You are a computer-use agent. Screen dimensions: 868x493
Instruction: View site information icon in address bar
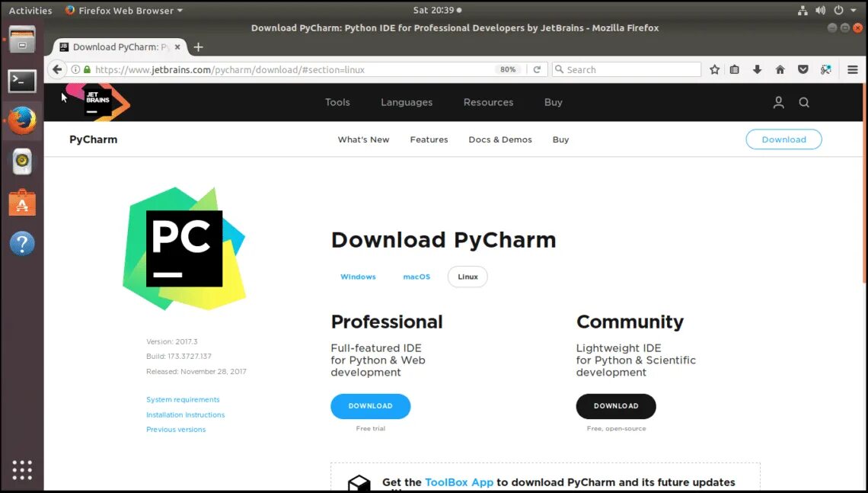click(75, 69)
